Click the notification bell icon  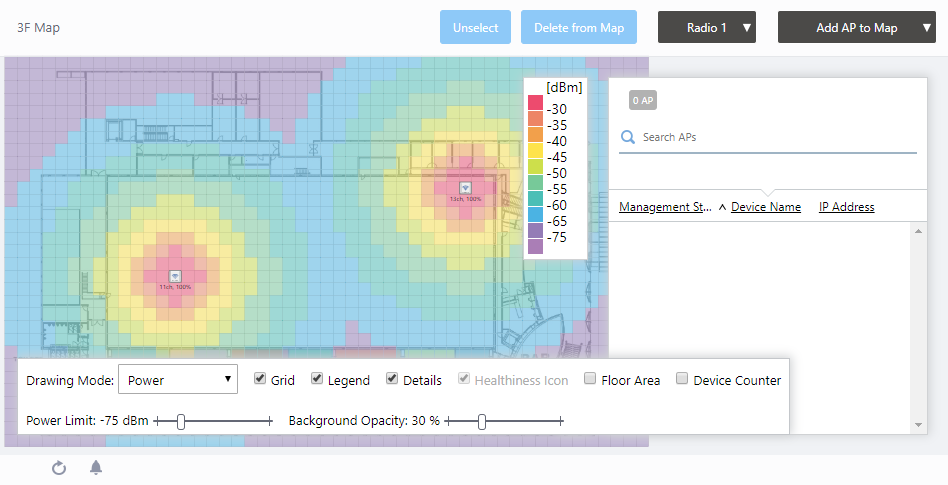coord(96,468)
